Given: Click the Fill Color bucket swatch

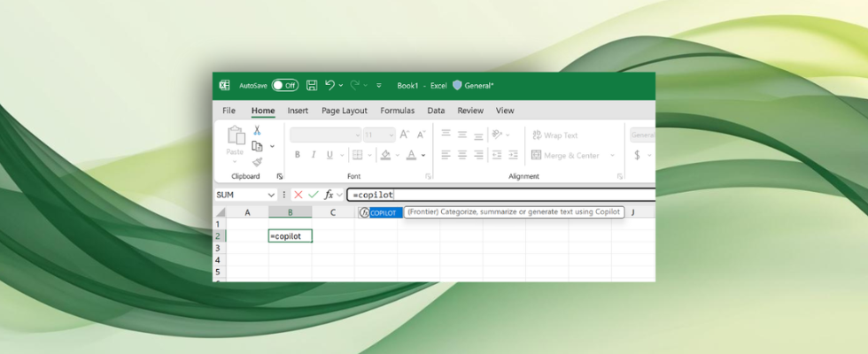Looking at the screenshot, I should coord(384,155).
